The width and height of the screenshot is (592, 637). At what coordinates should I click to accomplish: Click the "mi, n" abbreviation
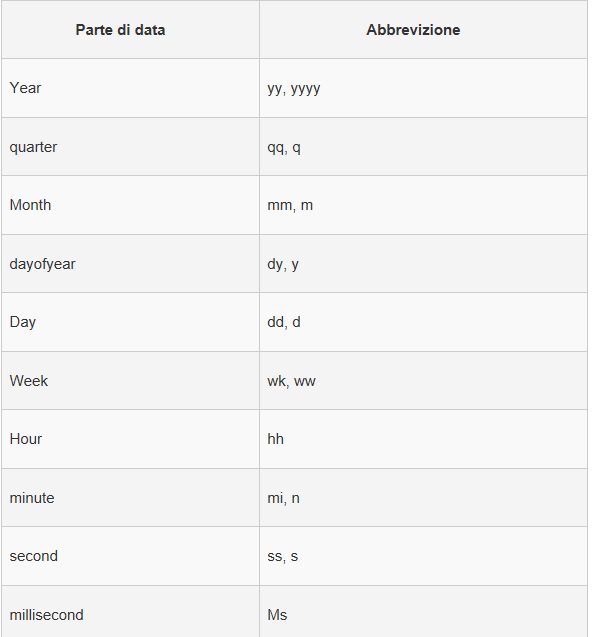(x=284, y=498)
